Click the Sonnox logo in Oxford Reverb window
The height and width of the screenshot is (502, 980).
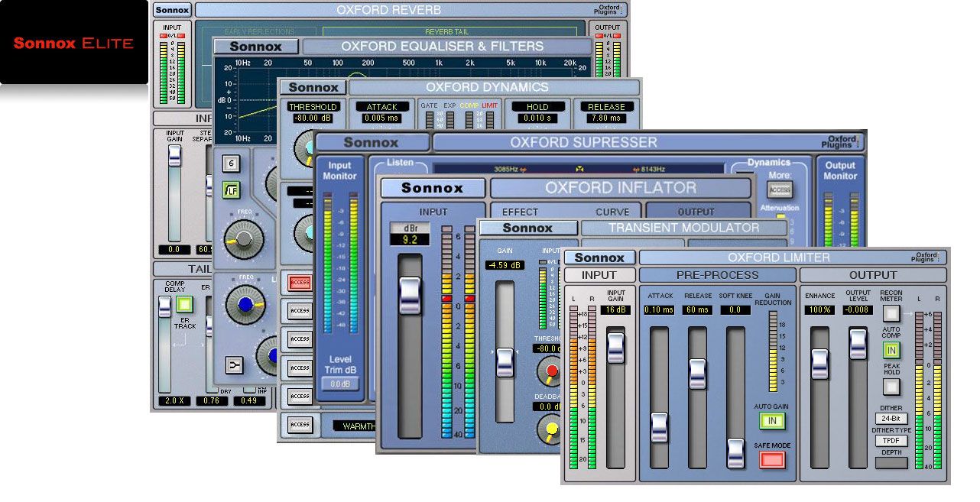[x=172, y=10]
